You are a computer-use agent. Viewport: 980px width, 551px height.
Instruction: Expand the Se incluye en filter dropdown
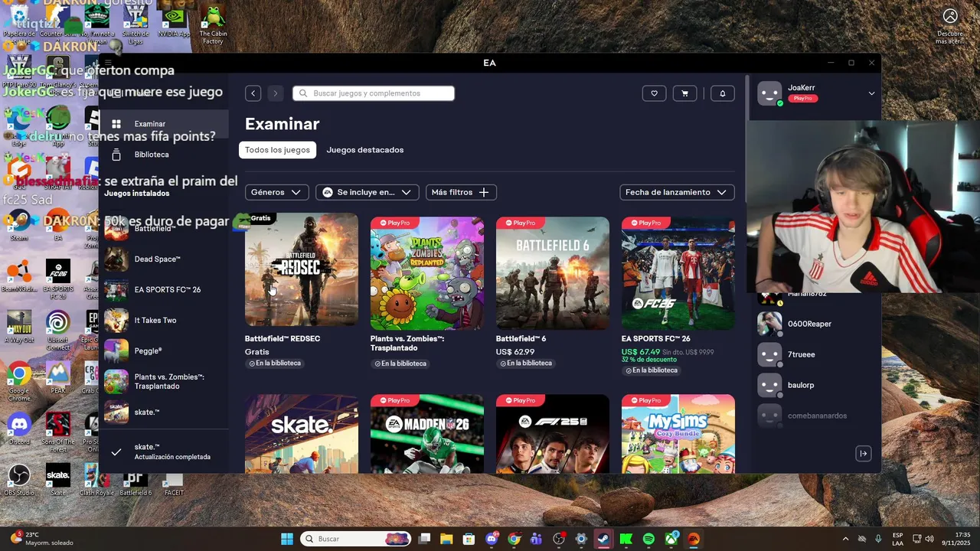(x=367, y=192)
